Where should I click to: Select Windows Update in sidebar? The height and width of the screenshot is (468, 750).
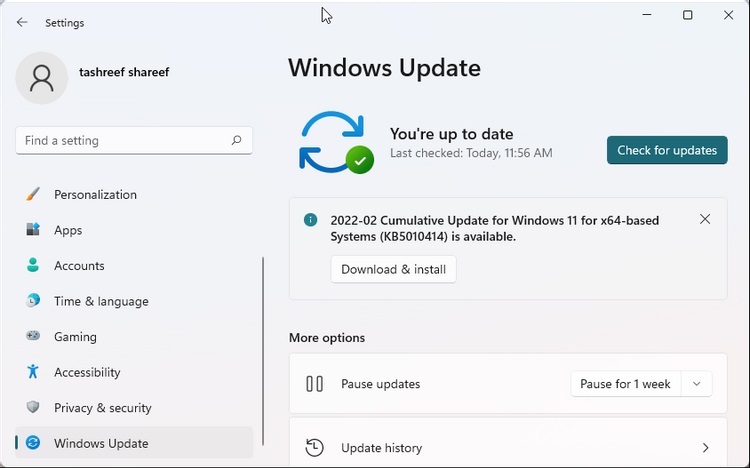click(x=134, y=443)
